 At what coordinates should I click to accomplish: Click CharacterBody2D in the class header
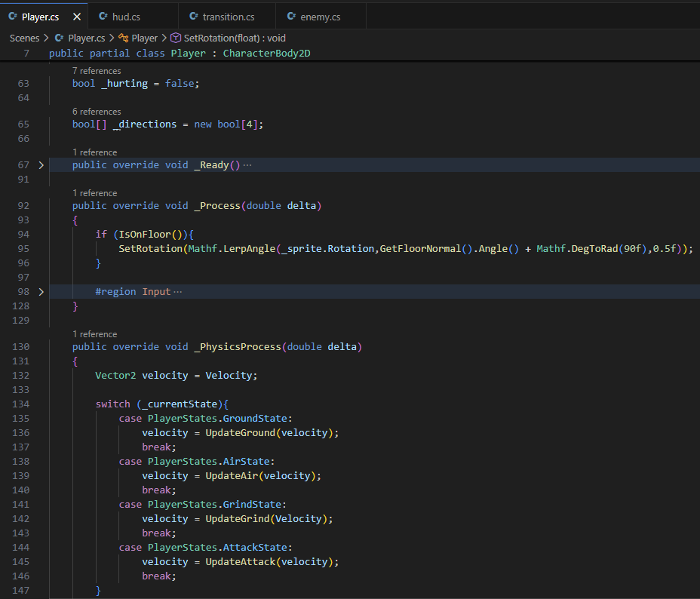coord(266,53)
